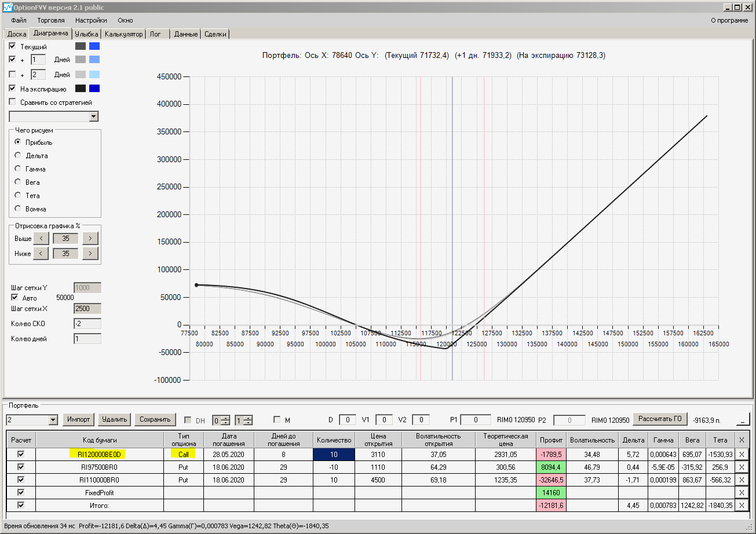Click the up arrow of the DH spinner

click(x=227, y=417)
